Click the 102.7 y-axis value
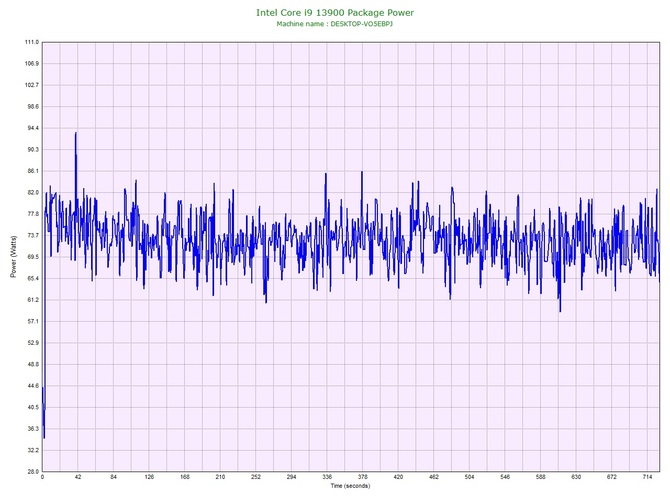This screenshot has width=670, height=503. click(x=32, y=85)
